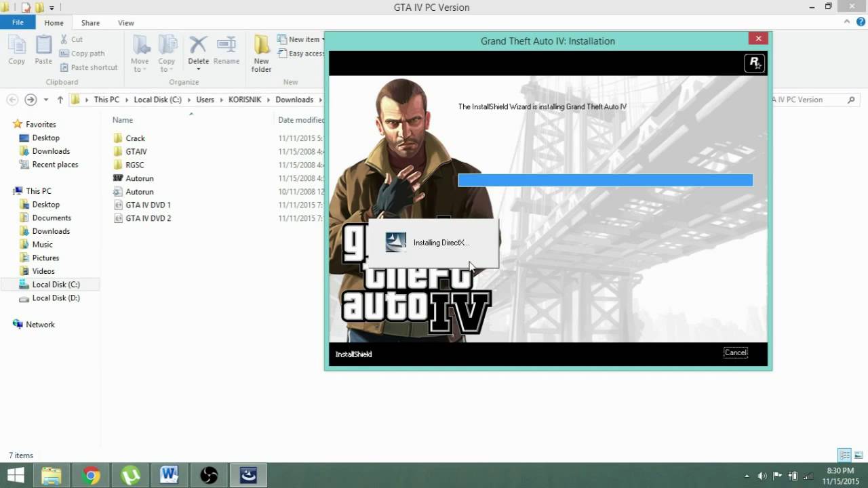The width and height of the screenshot is (868, 488).
Task: Select the Cut command in the Clipboard group
Action: [71, 39]
